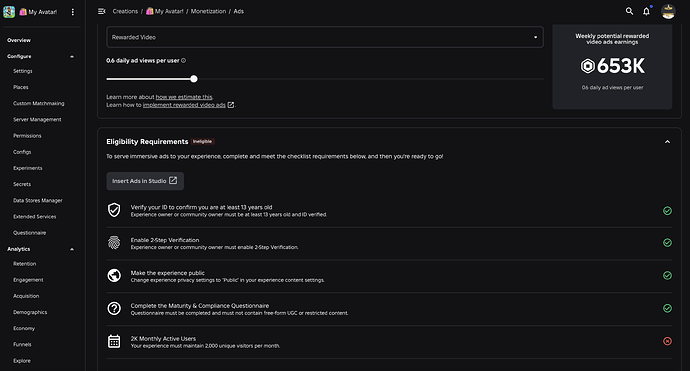
Task: Open Permissions in the sidebar
Action: pos(27,136)
